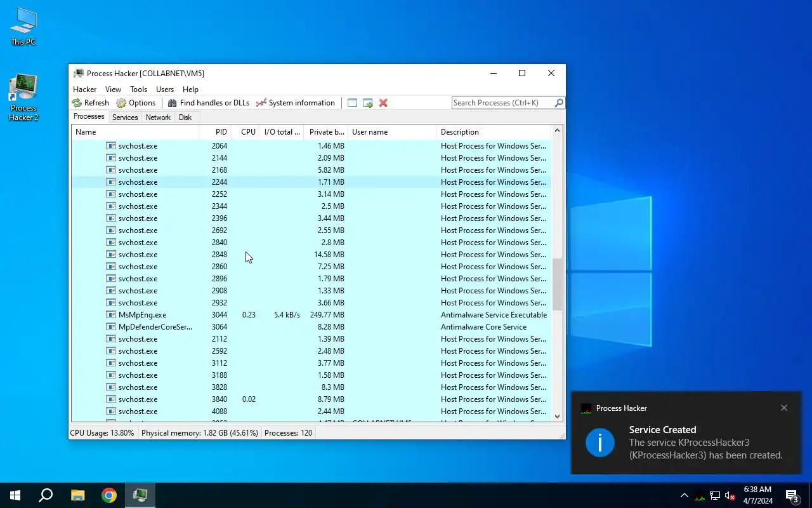The height and width of the screenshot is (508, 812).
Task: Sort by the PID column header
Action: tap(215, 132)
